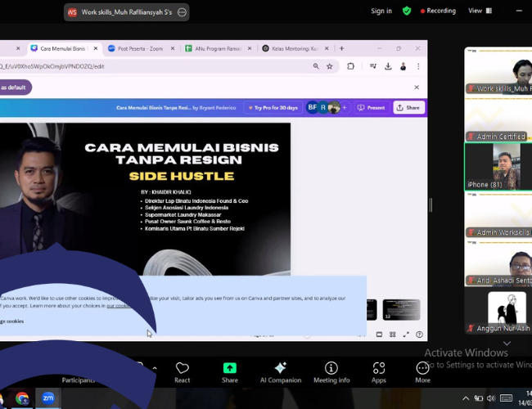Screen dimensions: 532x409
Task: Click the zoom magnifier icon in address bar
Action: (316, 66)
